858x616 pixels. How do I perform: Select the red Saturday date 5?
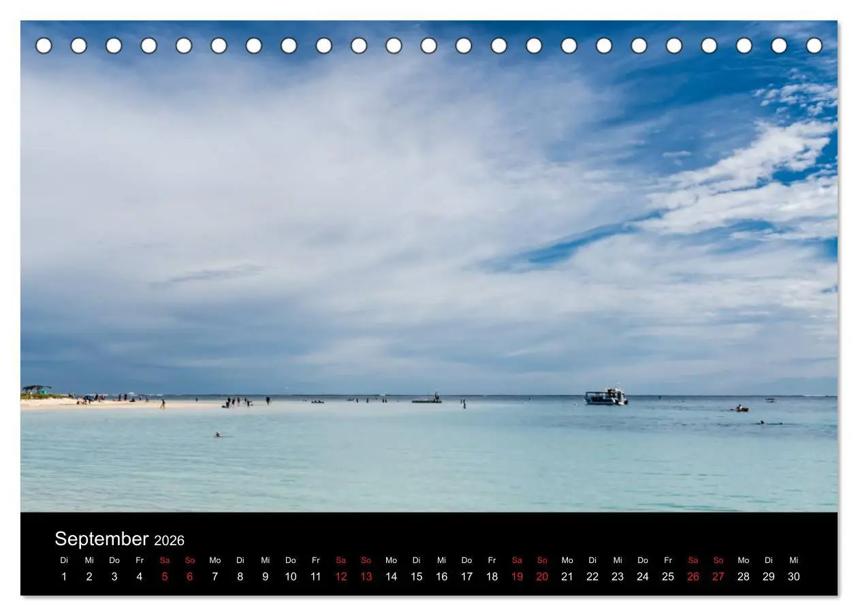pyautogui.click(x=165, y=577)
